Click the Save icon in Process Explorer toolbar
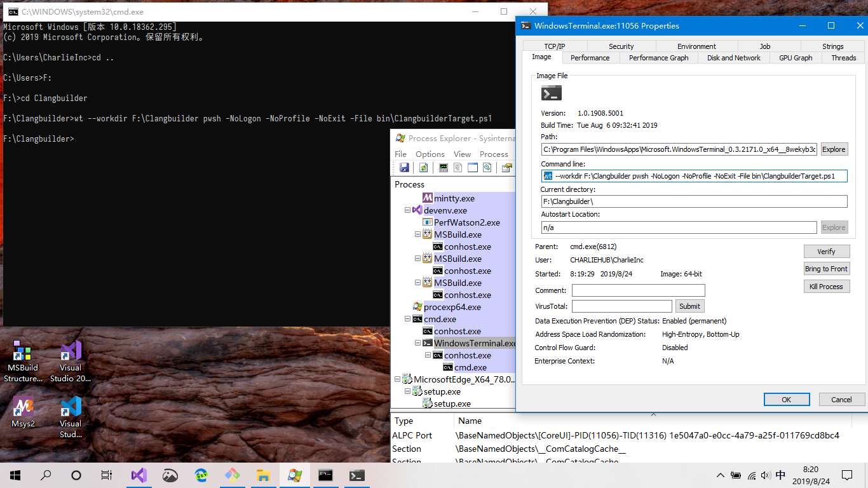This screenshot has width=868, height=488. (404, 168)
